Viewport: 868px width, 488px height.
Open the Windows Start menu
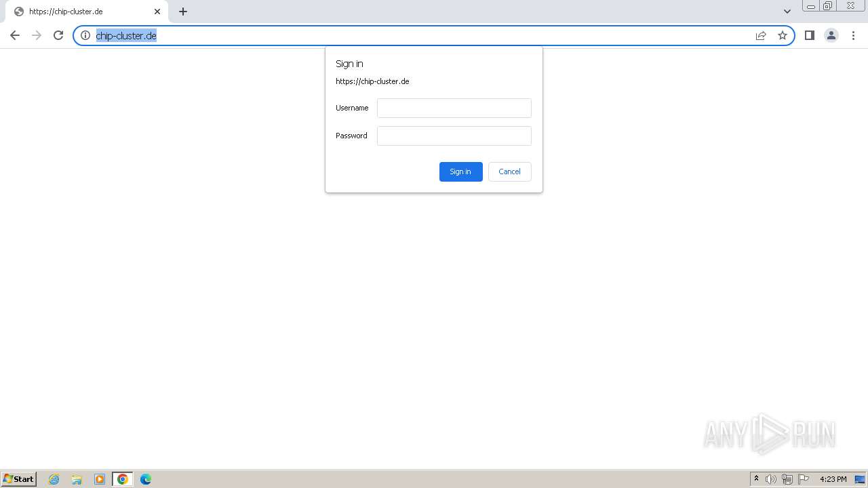pyautogui.click(x=19, y=479)
